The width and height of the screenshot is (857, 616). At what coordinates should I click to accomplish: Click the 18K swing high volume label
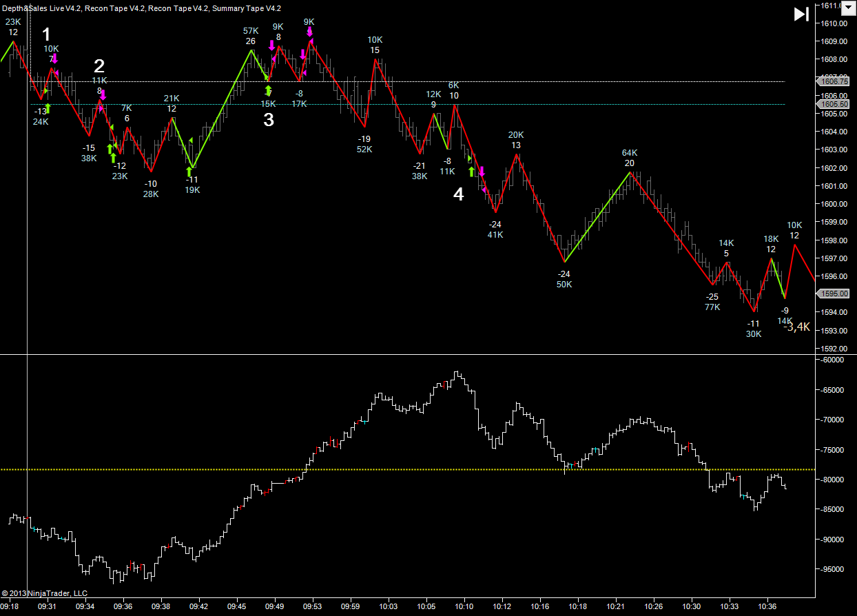pyautogui.click(x=771, y=239)
